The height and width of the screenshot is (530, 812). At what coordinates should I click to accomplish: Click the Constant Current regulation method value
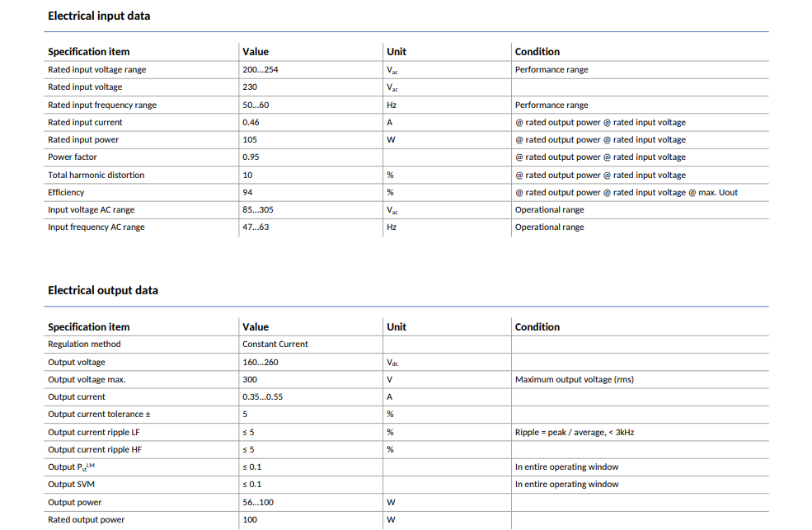[275, 344]
